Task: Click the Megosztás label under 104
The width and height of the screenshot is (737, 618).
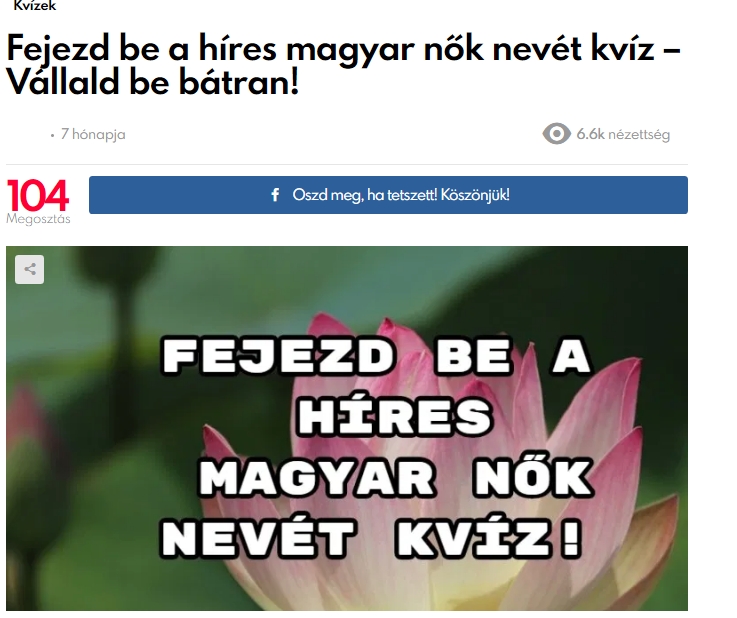Action: 38,219
